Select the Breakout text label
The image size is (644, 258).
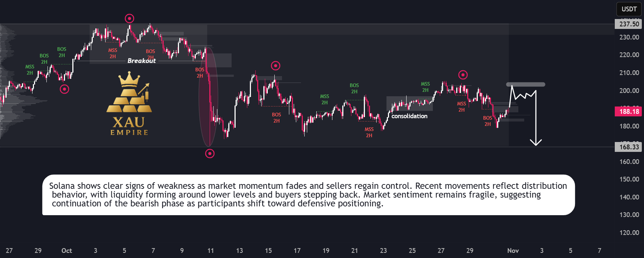click(141, 61)
